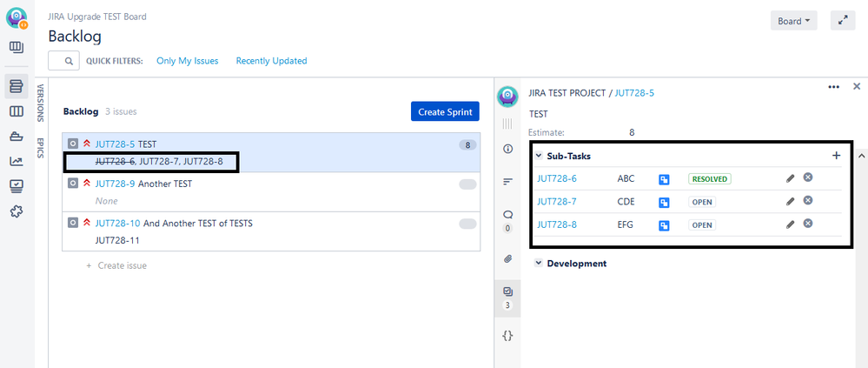Click the empty estimate badge on JUT728-9
The image size is (868, 368).
tap(467, 184)
